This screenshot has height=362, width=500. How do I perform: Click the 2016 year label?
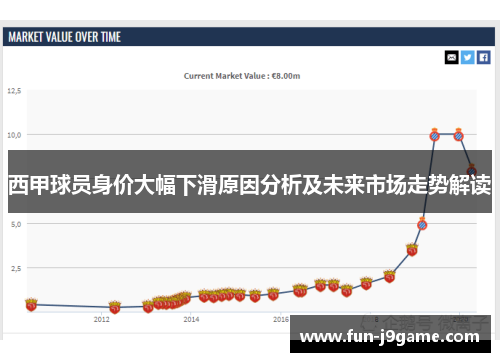point(281,319)
